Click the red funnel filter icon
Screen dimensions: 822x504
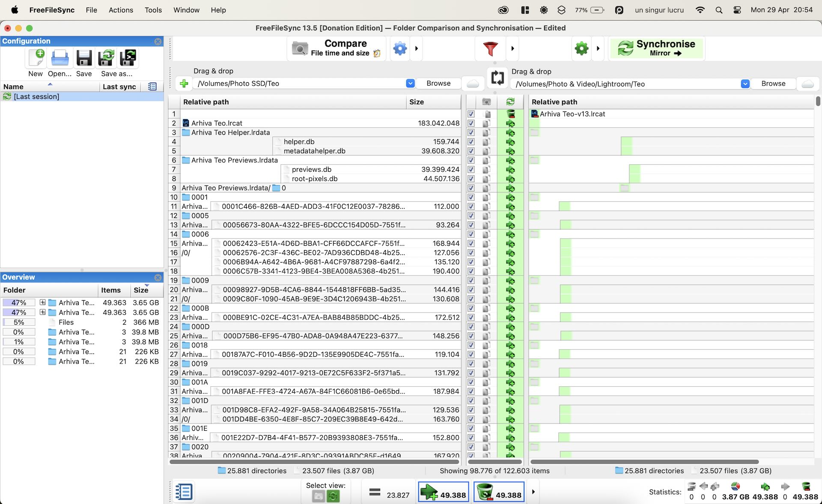tap(490, 48)
